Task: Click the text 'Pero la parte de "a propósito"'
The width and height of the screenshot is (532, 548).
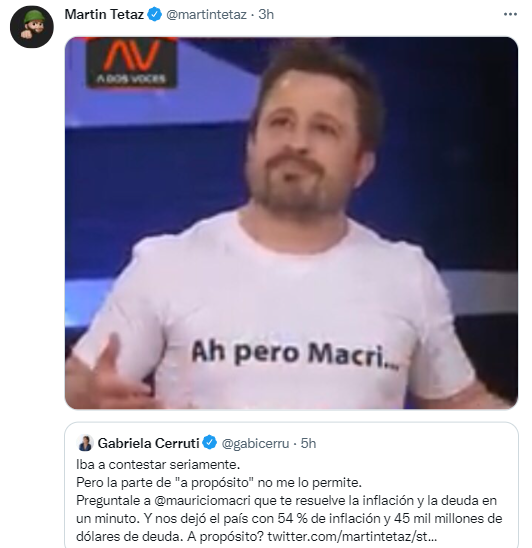Action: pos(165,483)
